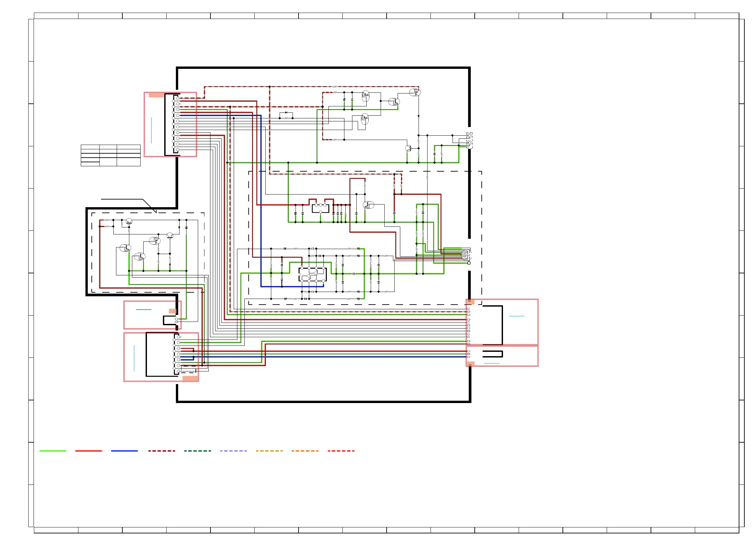Click the small table left of connector
This screenshot has height=560, width=754.
click(110, 155)
